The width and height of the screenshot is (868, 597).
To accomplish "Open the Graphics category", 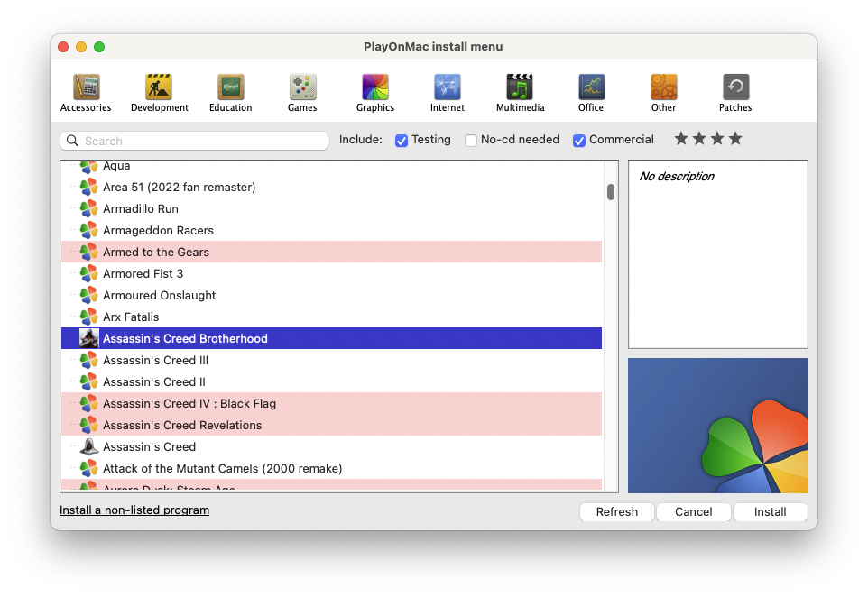I will (375, 93).
